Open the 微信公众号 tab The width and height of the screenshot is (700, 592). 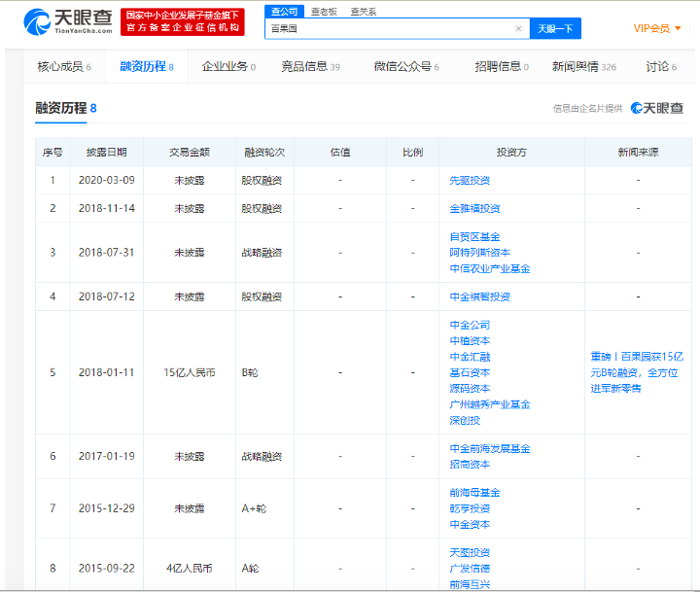point(406,67)
